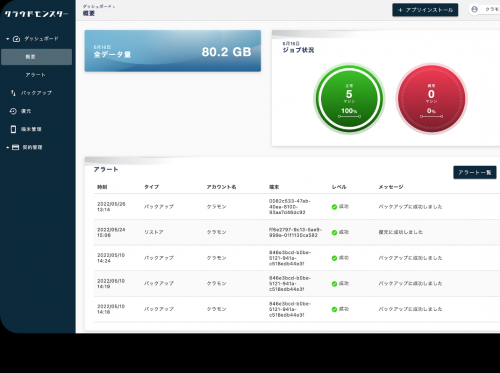This screenshot has height=373, width=500.
Task: Click the クラウドモンスター logo
Action: [37, 14]
